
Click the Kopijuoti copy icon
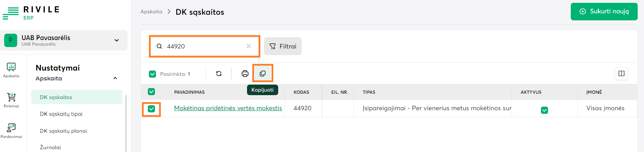(262, 73)
